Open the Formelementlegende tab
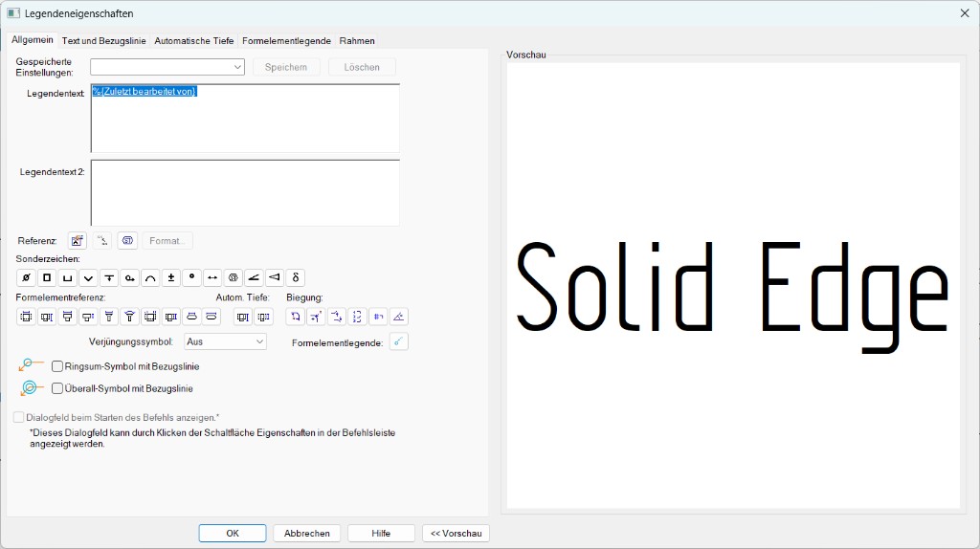 click(286, 40)
